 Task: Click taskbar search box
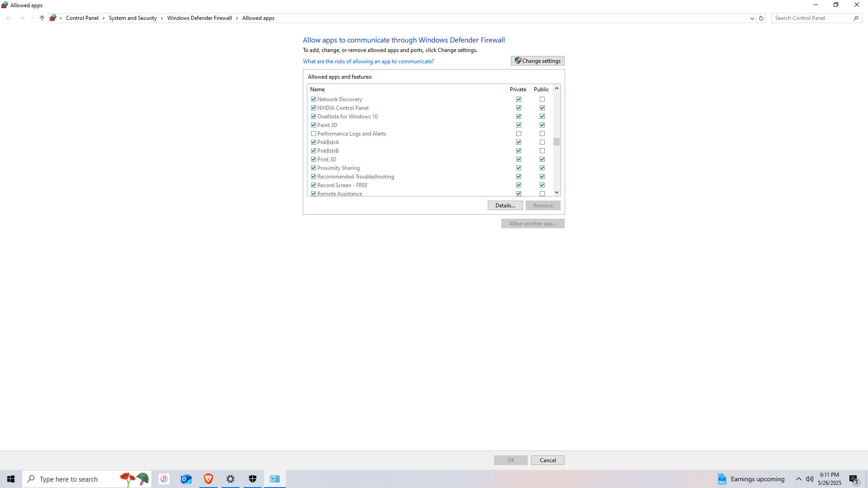click(x=87, y=479)
